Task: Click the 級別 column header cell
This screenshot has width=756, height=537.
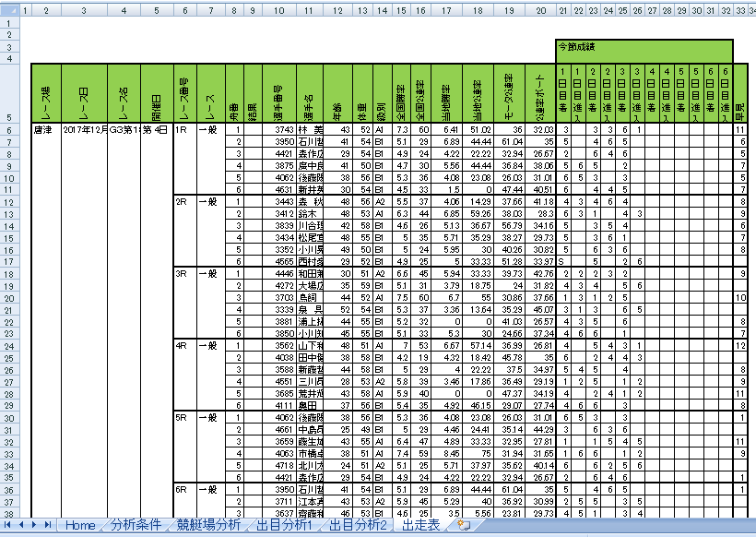Action: pyautogui.click(x=383, y=93)
